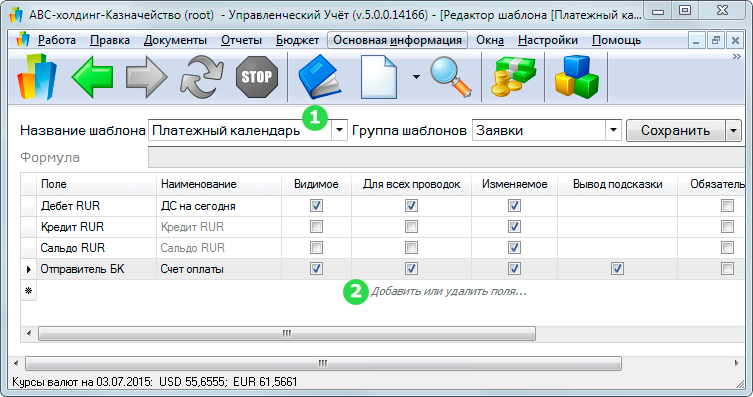The width and height of the screenshot is (753, 397).
Task: Restore the inner document window
Action: (x=716, y=40)
